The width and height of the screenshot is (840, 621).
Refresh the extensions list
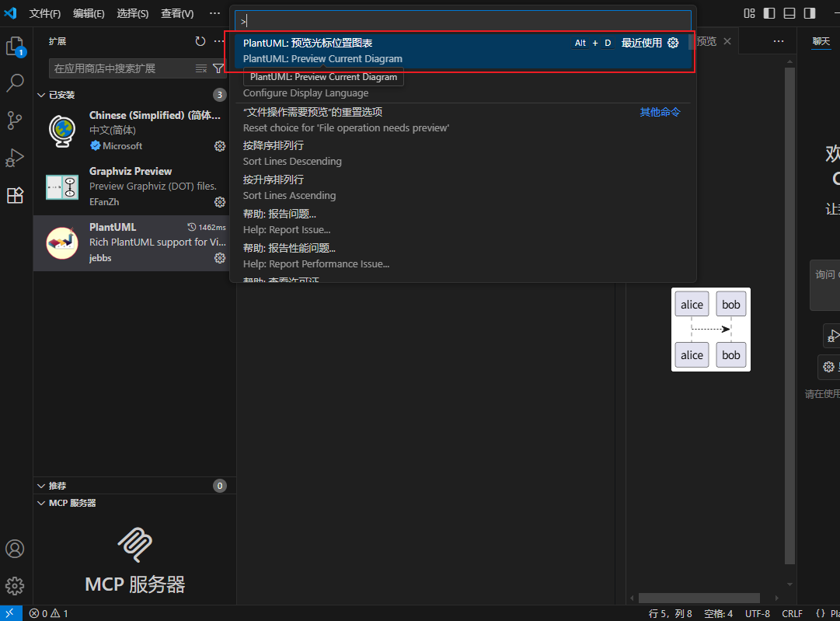tap(200, 41)
